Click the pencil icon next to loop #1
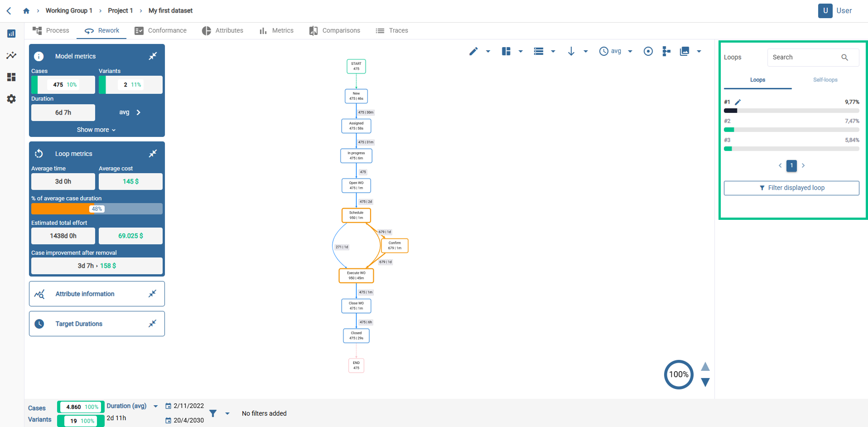Image resolution: width=868 pixels, height=427 pixels. (738, 102)
